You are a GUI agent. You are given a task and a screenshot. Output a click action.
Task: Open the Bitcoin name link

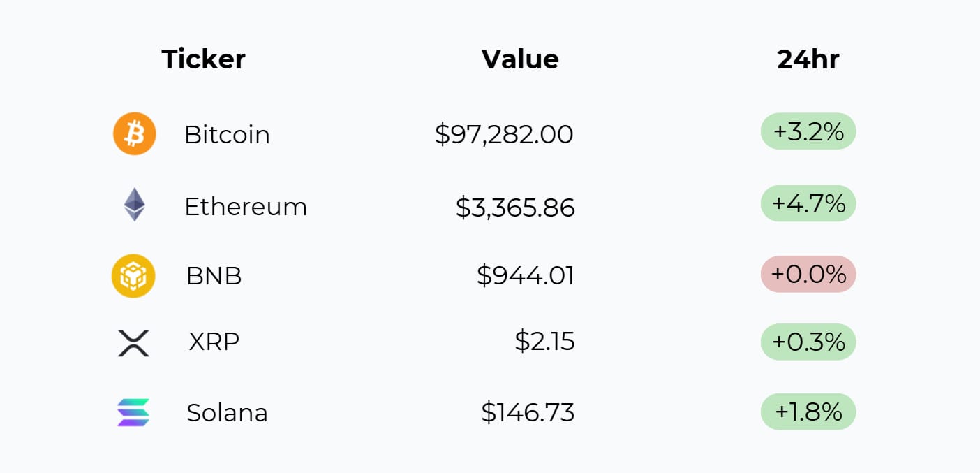pos(227,134)
